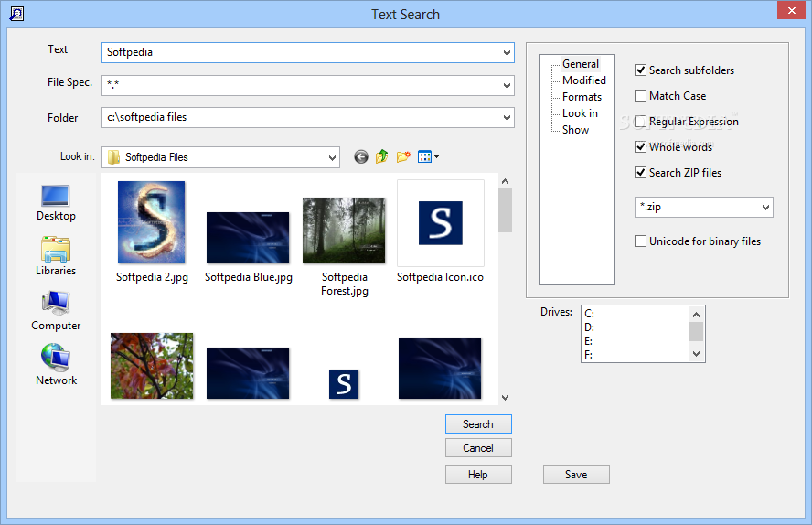This screenshot has height=525, width=812.
Task: Select the Softpedia Blue.jpg thumbnail
Action: [x=248, y=238]
